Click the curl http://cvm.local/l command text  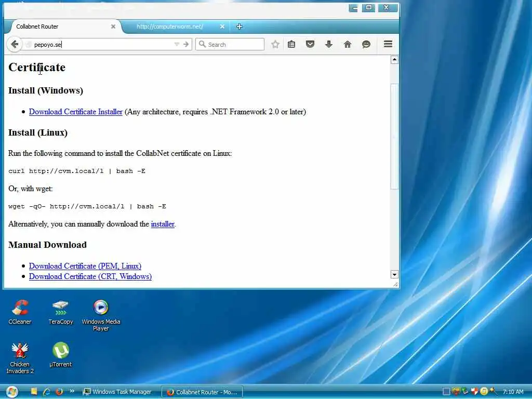pos(77,171)
